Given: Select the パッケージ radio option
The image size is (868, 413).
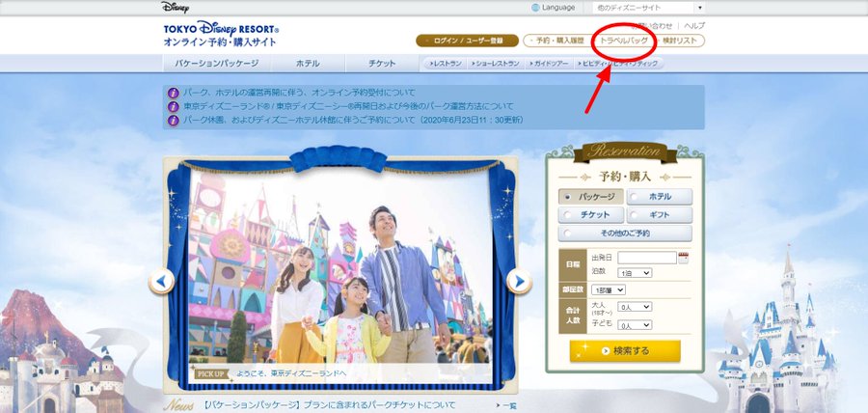Looking at the screenshot, I should tap(590, 197).
